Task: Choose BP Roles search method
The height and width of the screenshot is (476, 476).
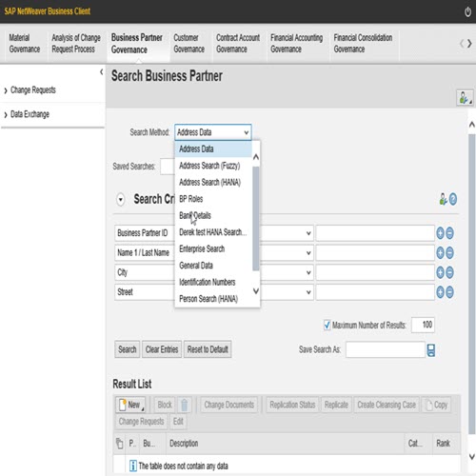Action: 213,199
